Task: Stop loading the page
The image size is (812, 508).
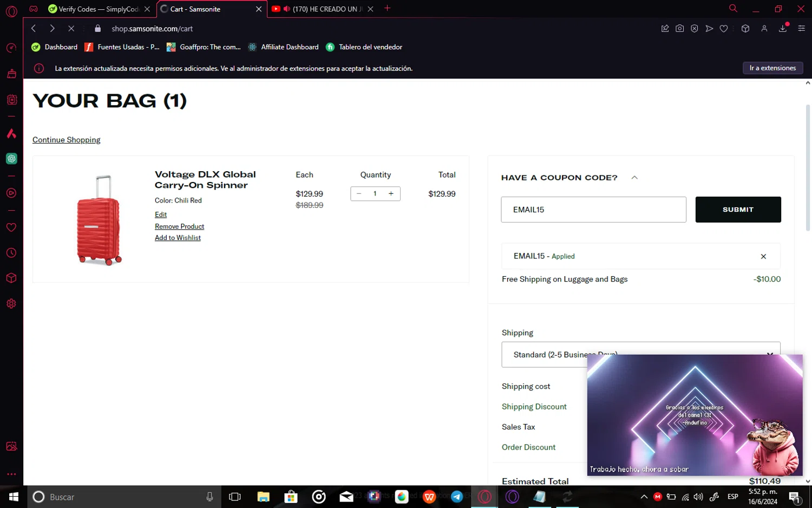Action: click(71, 28)
